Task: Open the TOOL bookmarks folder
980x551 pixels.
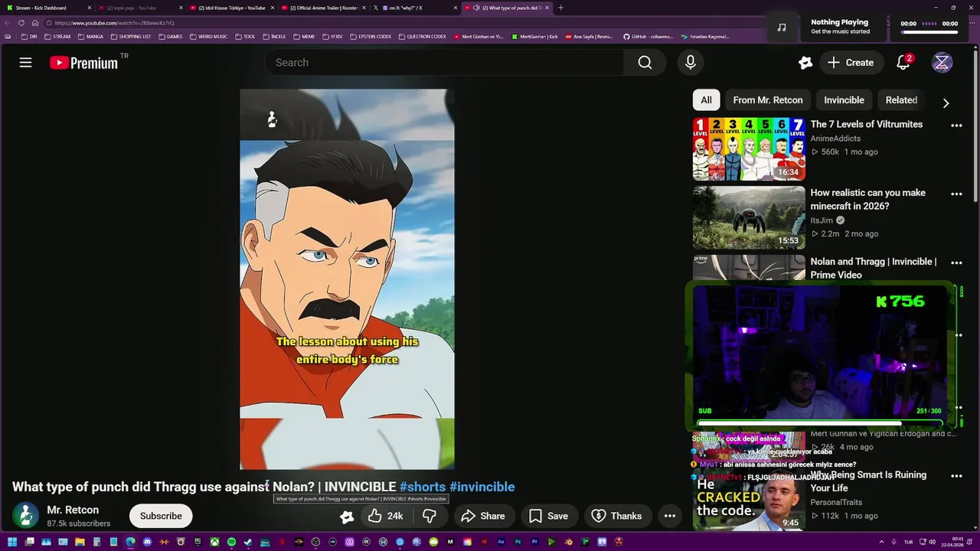Action: [x=245, y=37]
